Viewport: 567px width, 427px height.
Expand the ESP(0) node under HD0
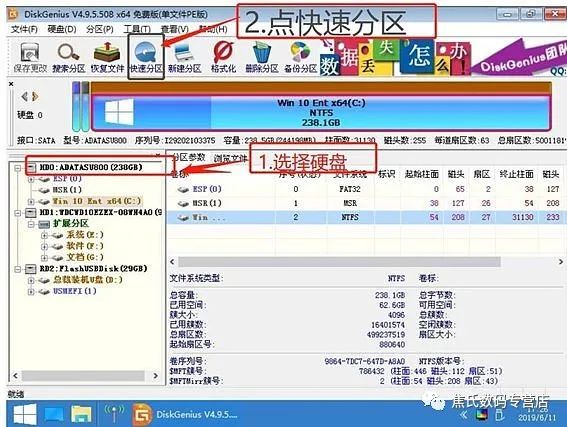(31, 179)
